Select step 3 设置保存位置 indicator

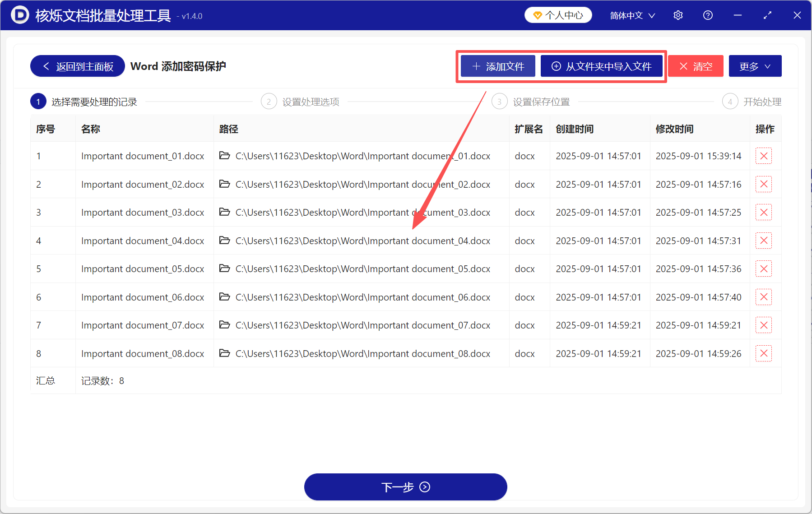pyautogui.click(x=500, y=101)
